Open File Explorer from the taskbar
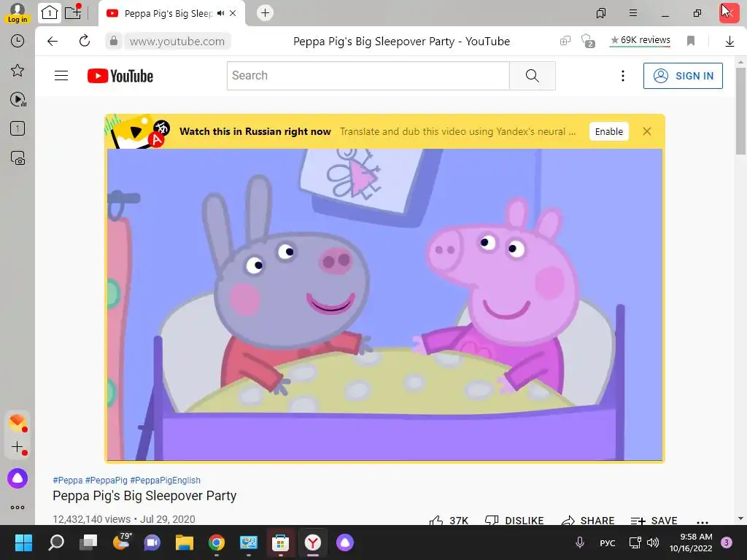Viewport: 747px width, 560px height. coord(185,542)
